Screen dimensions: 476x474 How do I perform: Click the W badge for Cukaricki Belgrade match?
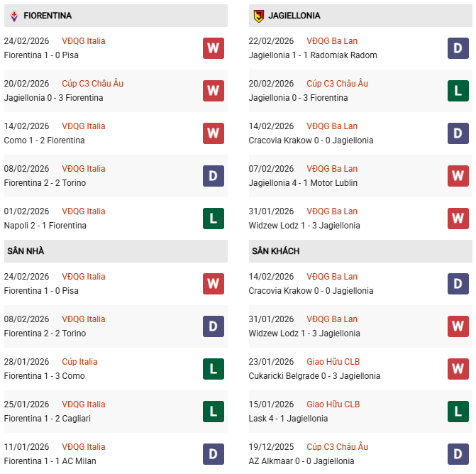click(458, 369)
